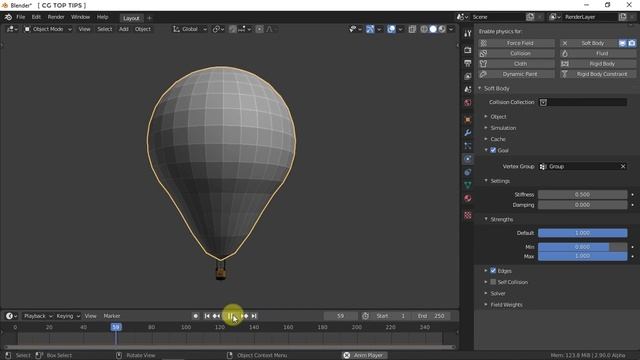Select material preview shading mode
Screen dimensions: 640x360
point(442,29)
